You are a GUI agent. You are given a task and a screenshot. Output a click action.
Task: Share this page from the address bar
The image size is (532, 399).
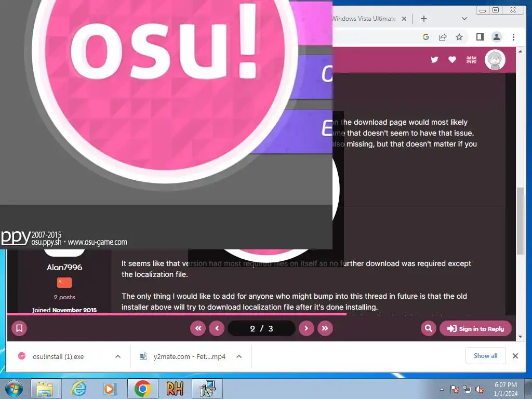pos(443,37)
